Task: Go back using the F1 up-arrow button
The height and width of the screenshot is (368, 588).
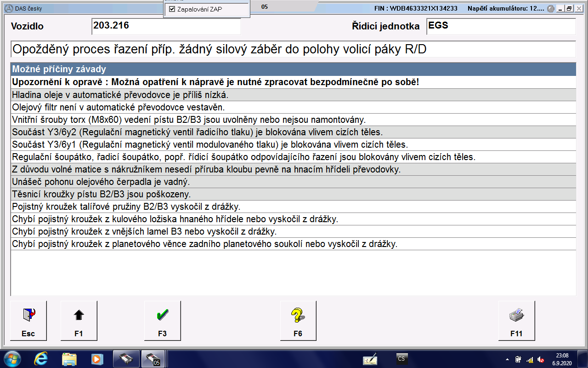Action: [79, 321]
